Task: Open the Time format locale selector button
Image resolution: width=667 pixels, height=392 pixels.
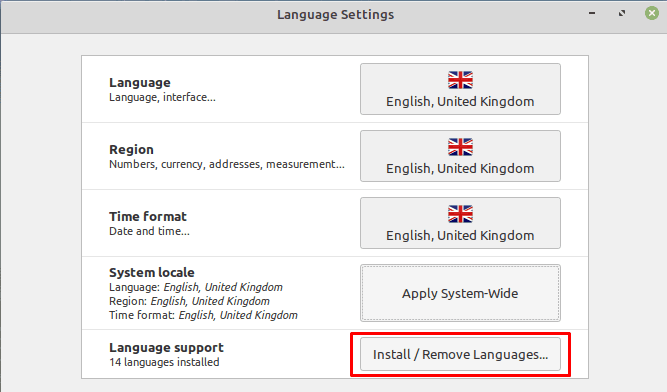Action: coord(460,223)
